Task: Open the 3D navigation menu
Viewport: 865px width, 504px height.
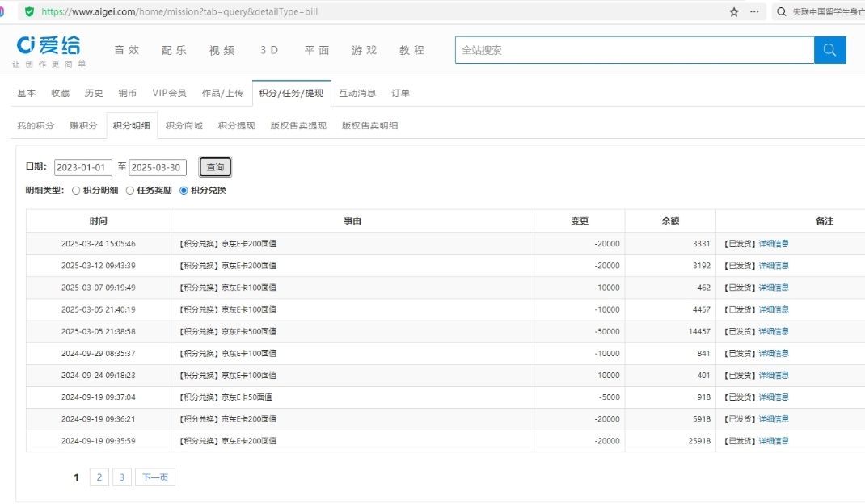Action: tap(269, 50)
